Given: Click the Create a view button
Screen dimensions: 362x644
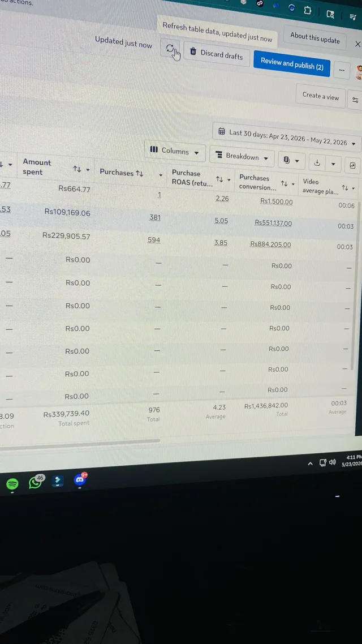Looking at the screenshot, I should (x=321, y=96).
